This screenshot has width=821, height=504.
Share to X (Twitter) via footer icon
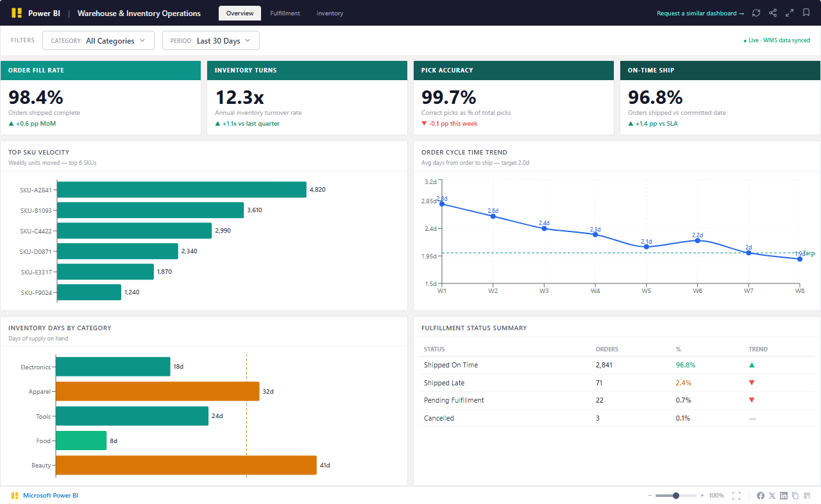coord(772,496)
